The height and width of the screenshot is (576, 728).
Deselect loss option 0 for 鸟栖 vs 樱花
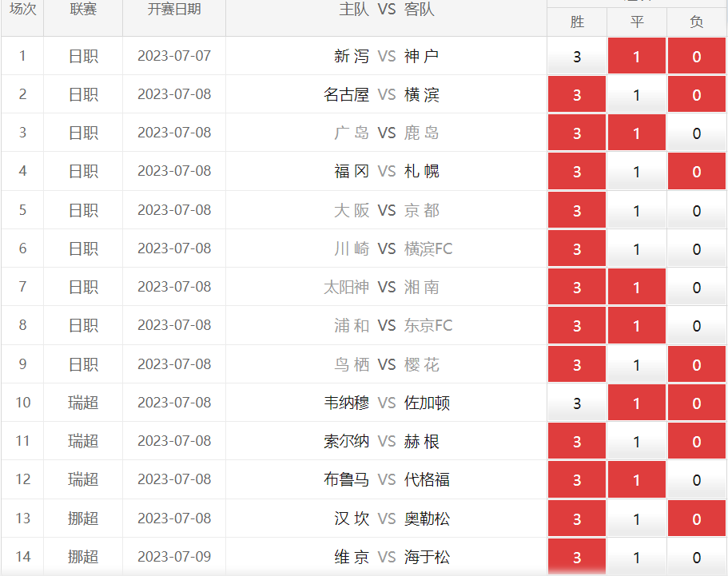pos(697,365)
